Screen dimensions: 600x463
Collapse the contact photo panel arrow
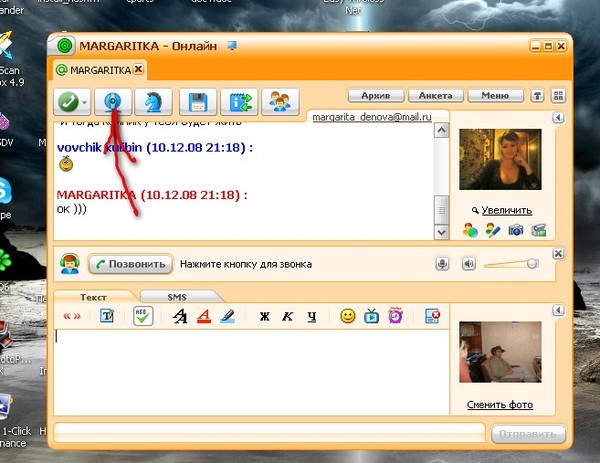(558, 117)
